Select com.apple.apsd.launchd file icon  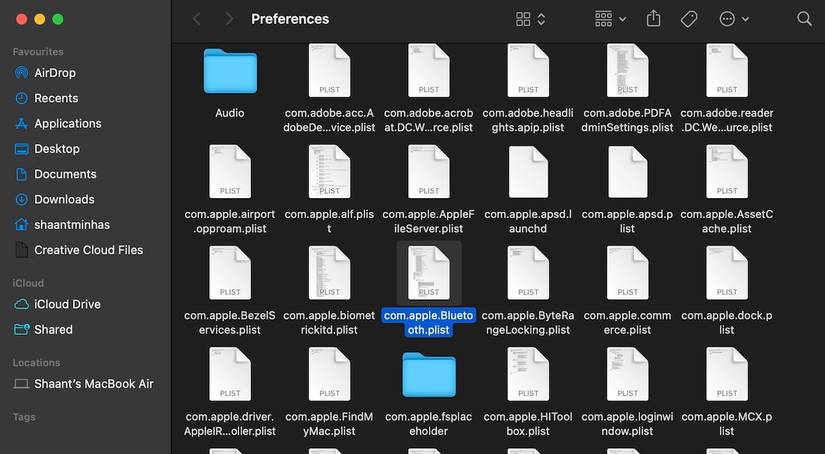click(528, 171)
